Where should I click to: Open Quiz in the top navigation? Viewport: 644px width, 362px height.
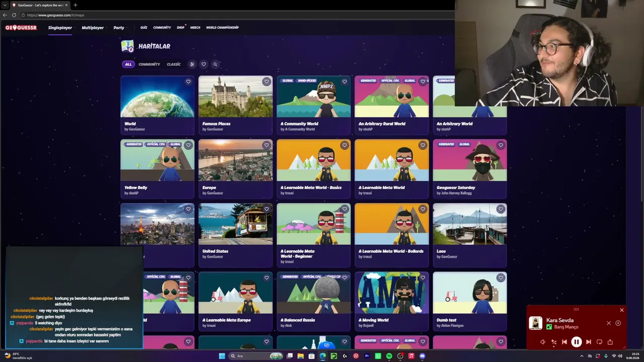click(x=144, y=28)
